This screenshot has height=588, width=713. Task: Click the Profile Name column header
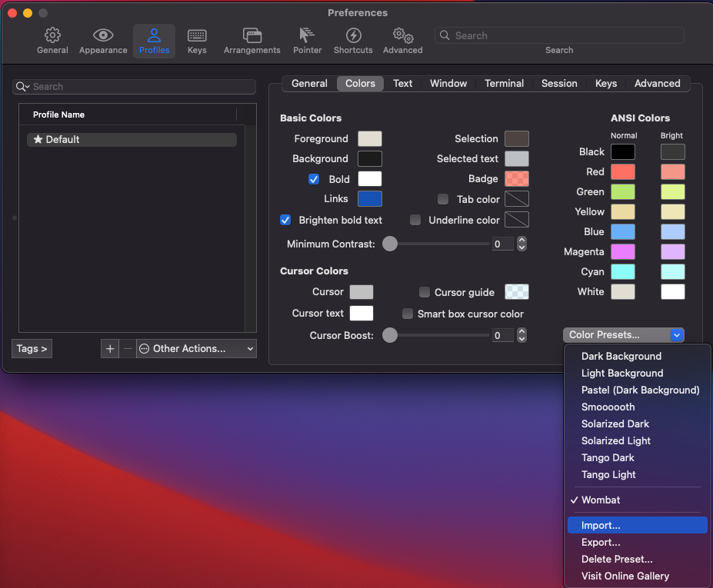coord(128,115)
